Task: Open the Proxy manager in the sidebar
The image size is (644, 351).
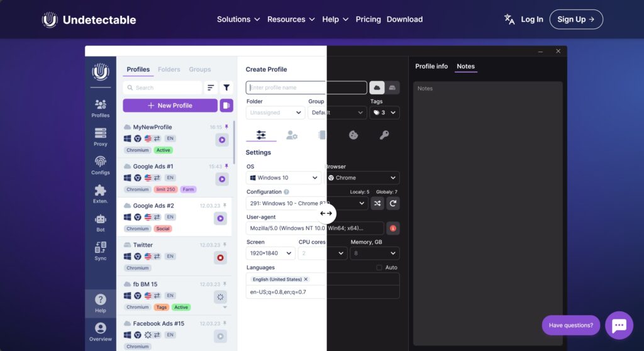Action: coord(100,137)
